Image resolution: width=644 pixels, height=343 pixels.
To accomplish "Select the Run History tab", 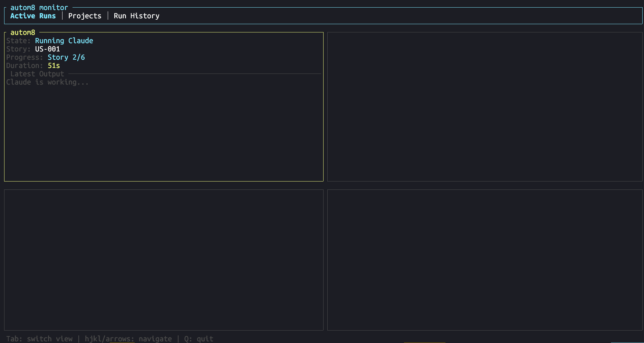I will (136, 16).
